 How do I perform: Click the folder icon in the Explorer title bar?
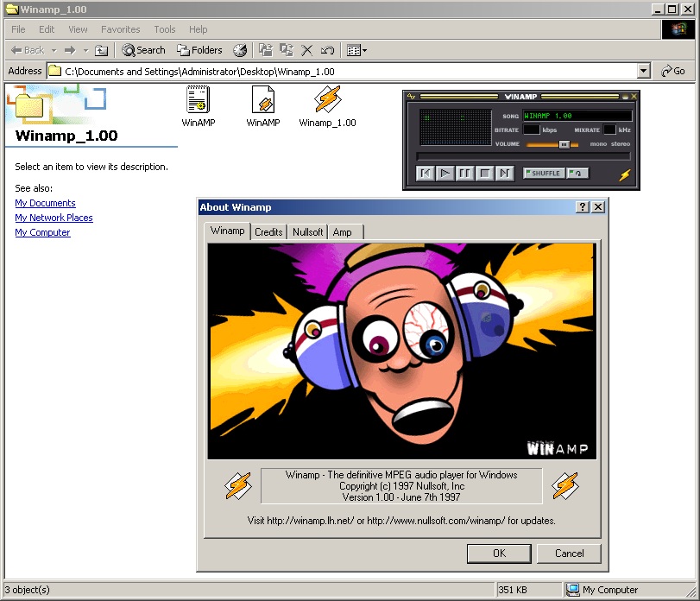11,9
